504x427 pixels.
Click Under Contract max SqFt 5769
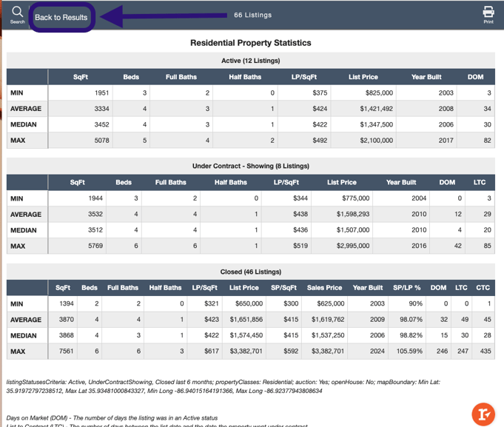(x=95, y=246)
